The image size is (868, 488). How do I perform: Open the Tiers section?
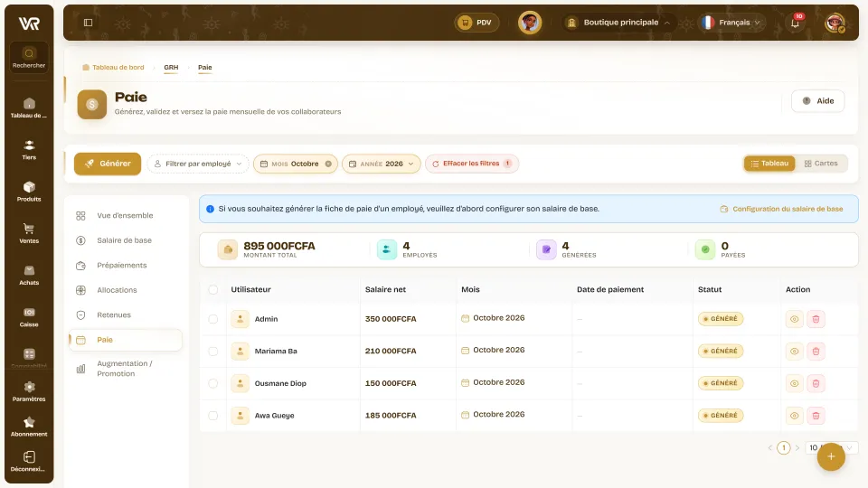pos(29,150)
